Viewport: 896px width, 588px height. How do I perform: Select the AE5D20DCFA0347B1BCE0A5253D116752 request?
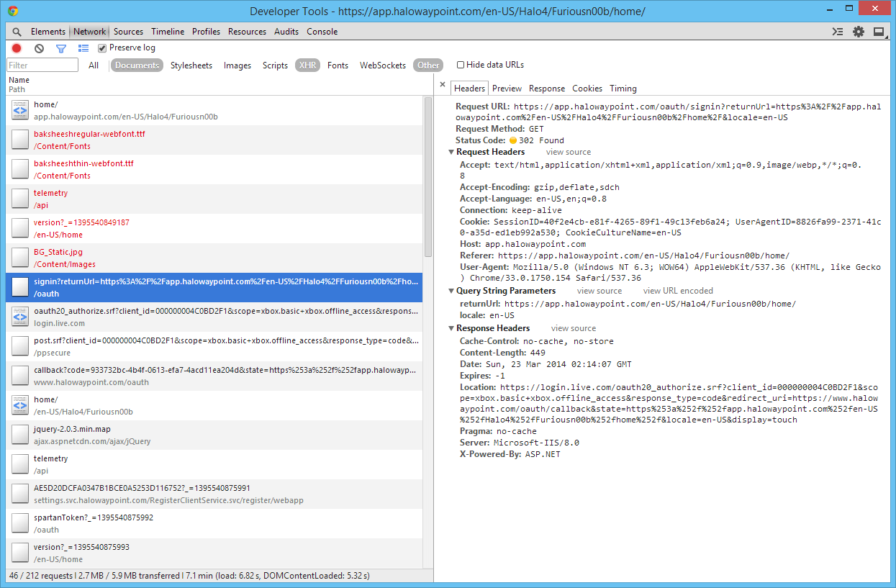[x=214, y=494]
